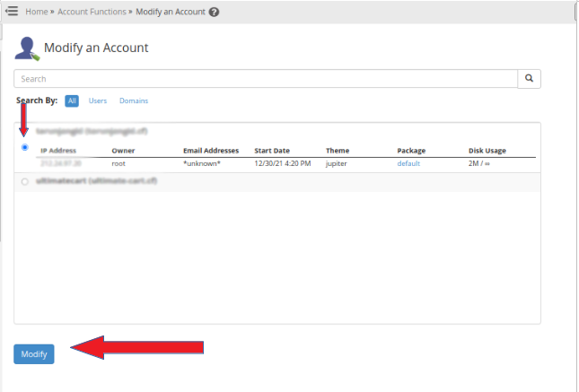Click the root owner value
The image size is (579, 392).
click(x=118, y=163)
